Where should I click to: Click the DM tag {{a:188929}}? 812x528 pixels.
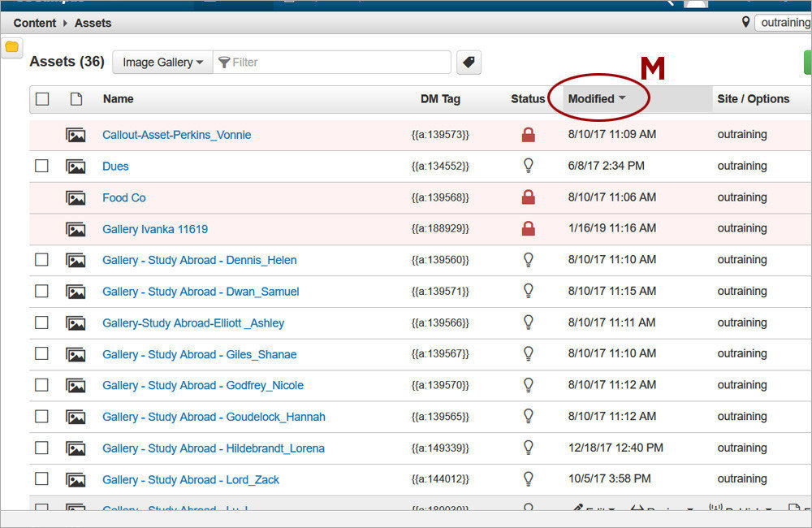[440, 228]
